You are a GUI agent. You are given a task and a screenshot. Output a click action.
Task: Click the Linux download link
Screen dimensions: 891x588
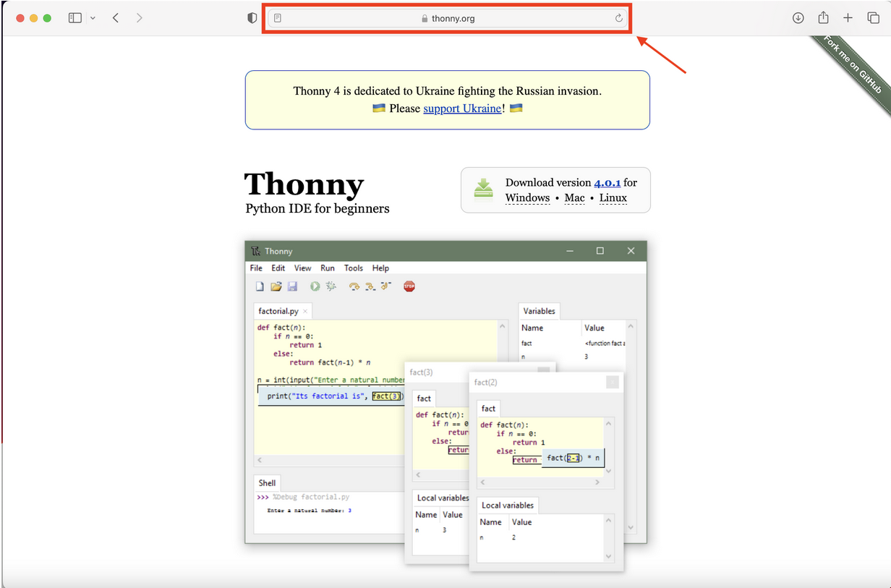coord(613,197)
